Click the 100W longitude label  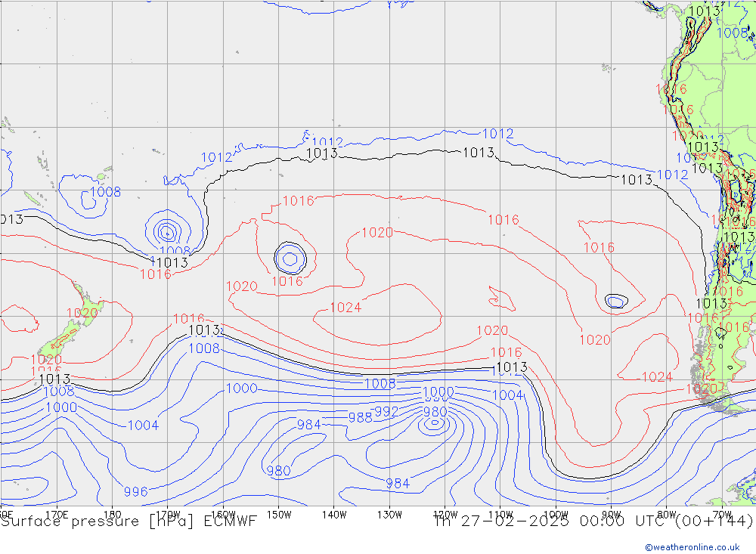tap(556, 515)
